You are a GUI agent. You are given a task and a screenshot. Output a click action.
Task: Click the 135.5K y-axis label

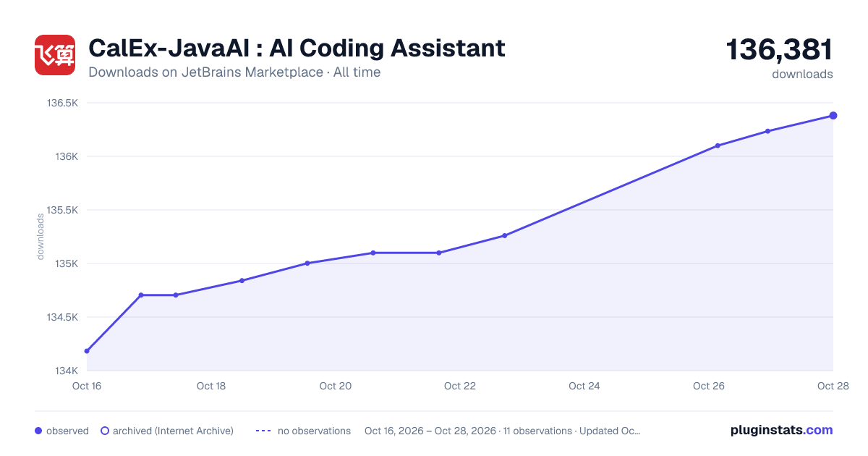(x=62, y=210)
